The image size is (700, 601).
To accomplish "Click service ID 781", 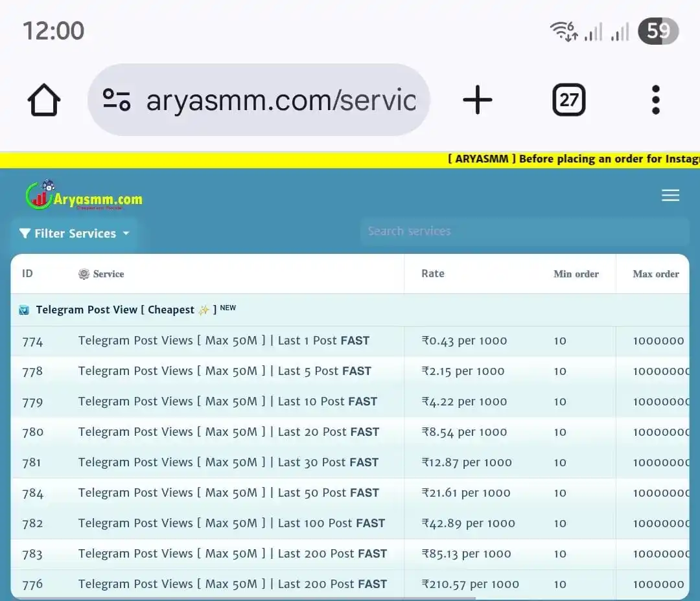I will pyautogui.click(x=31, y=462).
